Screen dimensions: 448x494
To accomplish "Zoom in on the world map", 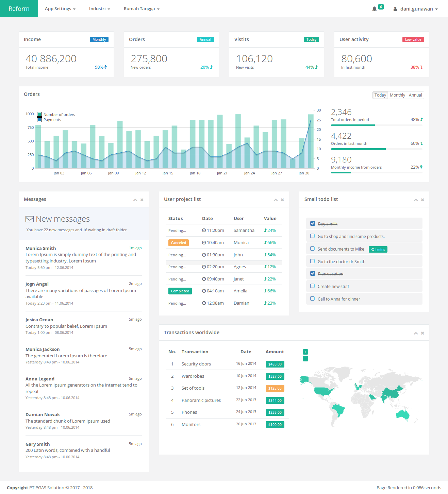I will [305, 352].
